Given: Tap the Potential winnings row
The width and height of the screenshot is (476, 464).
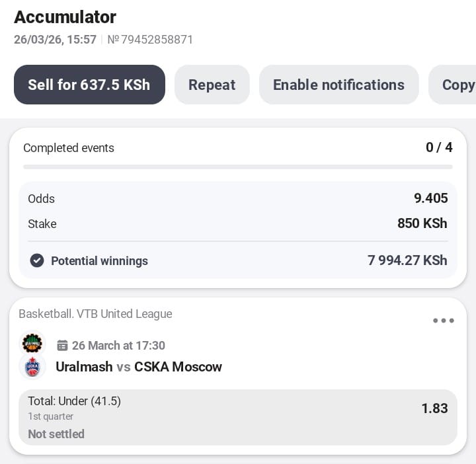Looking at the screenshot, I should (x=238, y=261).
